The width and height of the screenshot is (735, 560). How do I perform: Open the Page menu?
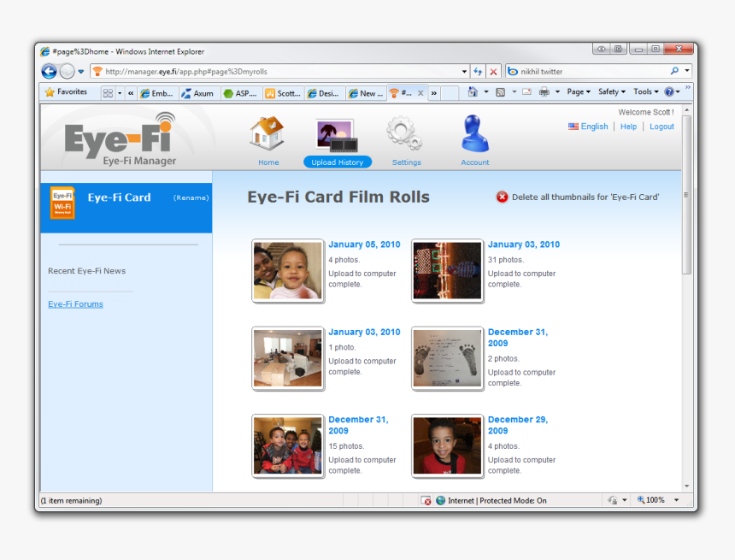click(x=579, y=92)
